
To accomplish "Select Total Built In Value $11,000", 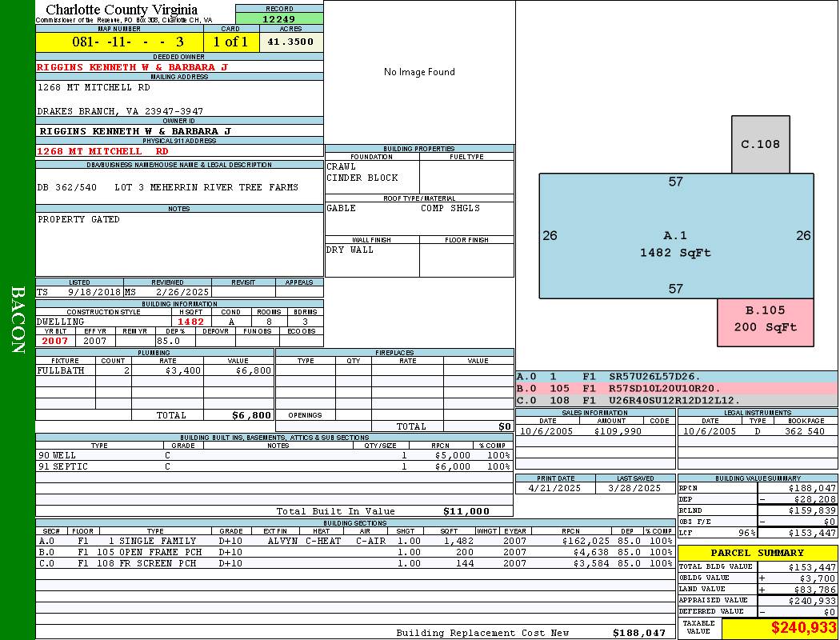I will tap(466, 511).
